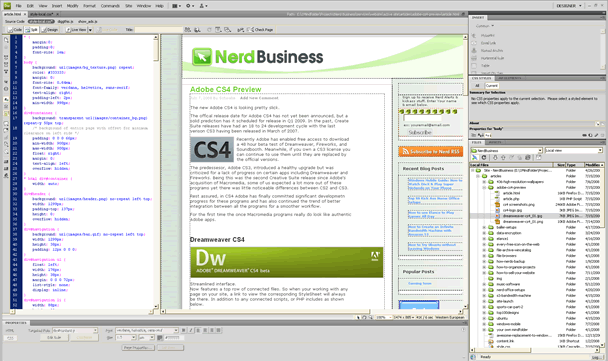Click the Put files up-arrow icon
The width and height of the screenshot is (608, 361).
coord(503,157)
